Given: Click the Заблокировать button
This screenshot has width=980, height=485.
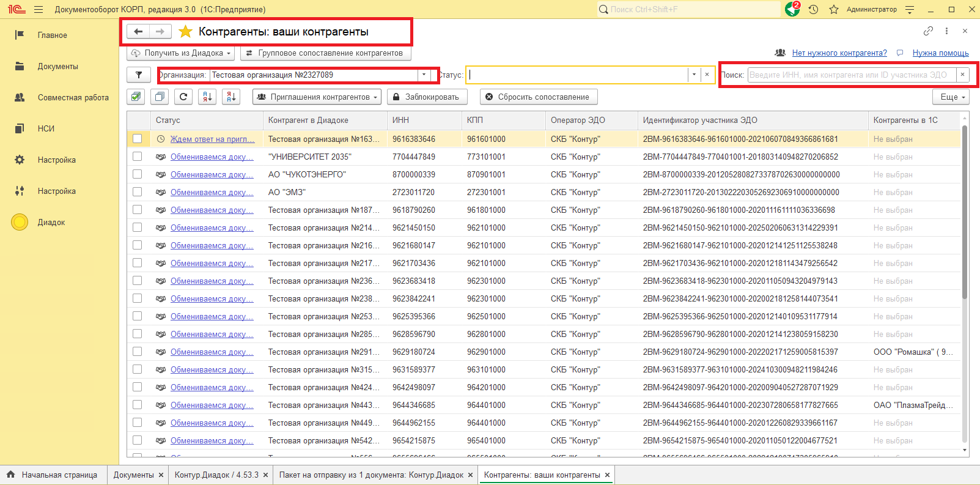Looking at the screenshot, I should pyautogui.click(x=427, y=97).
